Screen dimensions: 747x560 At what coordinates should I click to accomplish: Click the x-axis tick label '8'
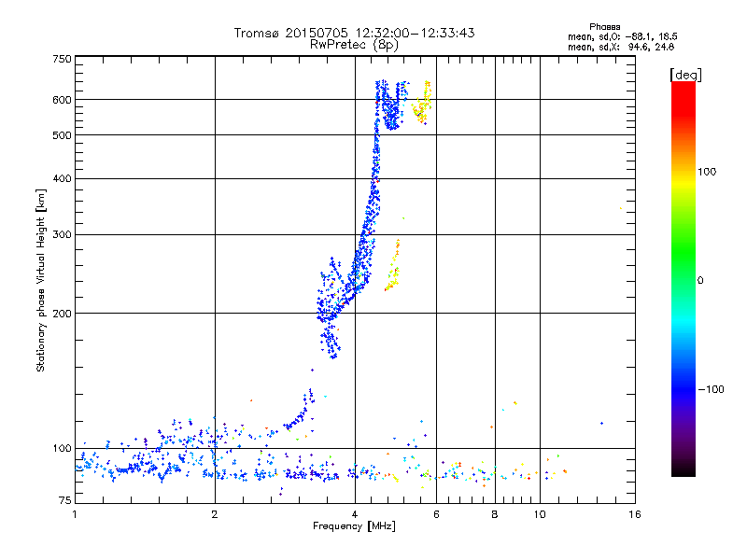[495, 514]
